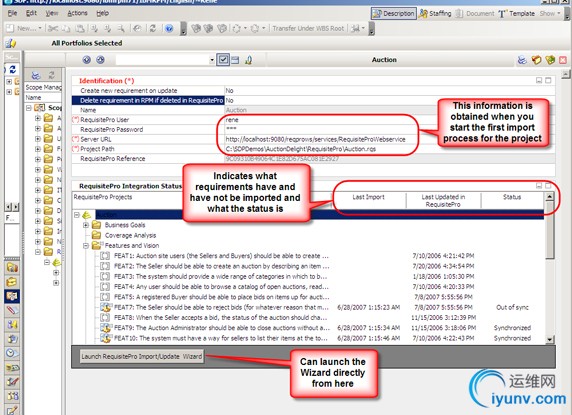Toggle the checkmark view button in Auction toolbar

(223, 59)
